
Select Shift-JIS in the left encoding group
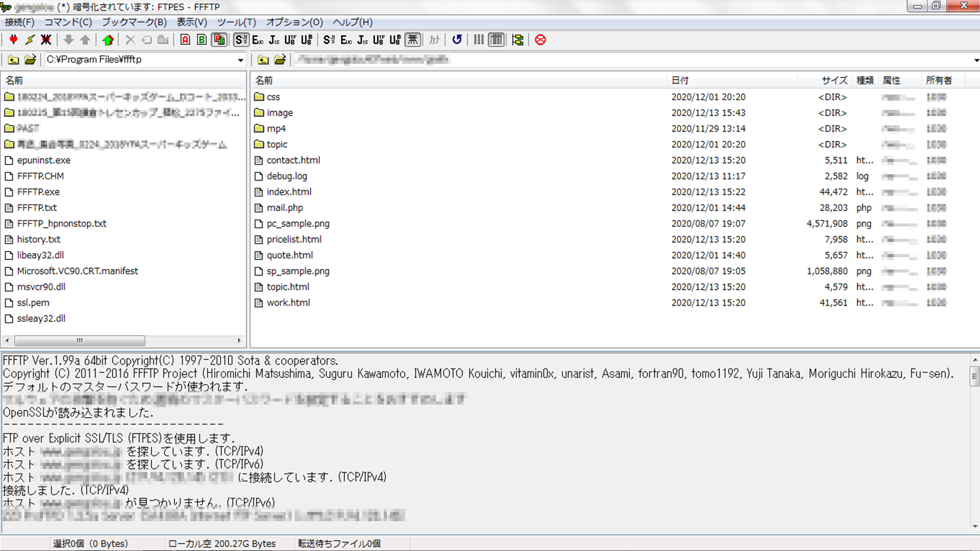[x=241, y=40]
